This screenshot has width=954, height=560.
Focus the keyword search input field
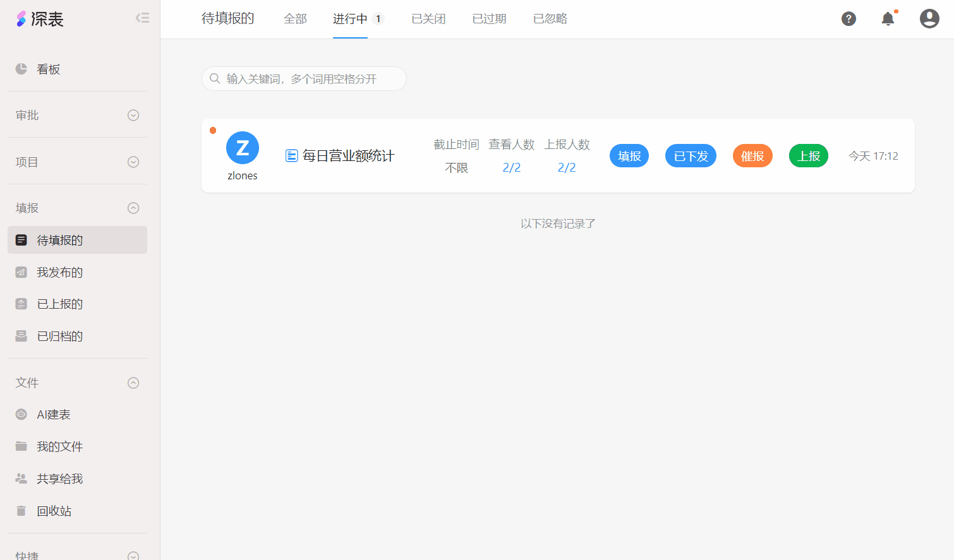click(310, 79)
